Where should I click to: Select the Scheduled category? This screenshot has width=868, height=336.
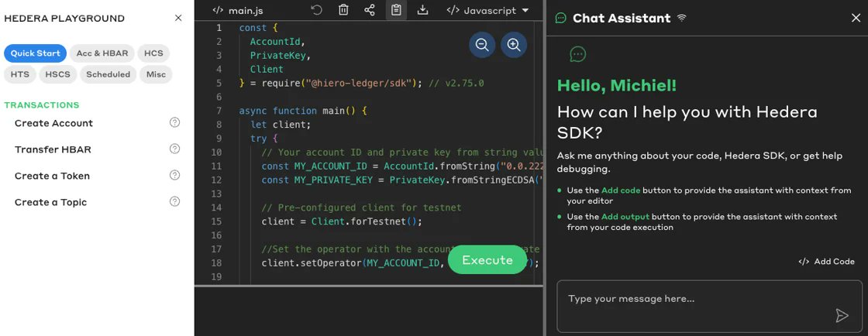click(x=108, y=74)
